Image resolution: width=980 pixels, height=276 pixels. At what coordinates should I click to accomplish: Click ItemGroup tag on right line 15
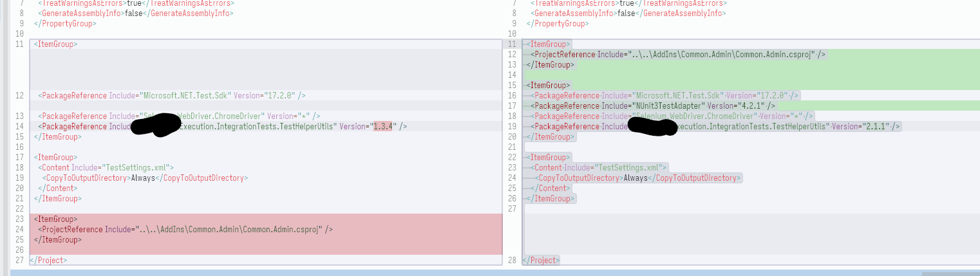pos(549,86)
